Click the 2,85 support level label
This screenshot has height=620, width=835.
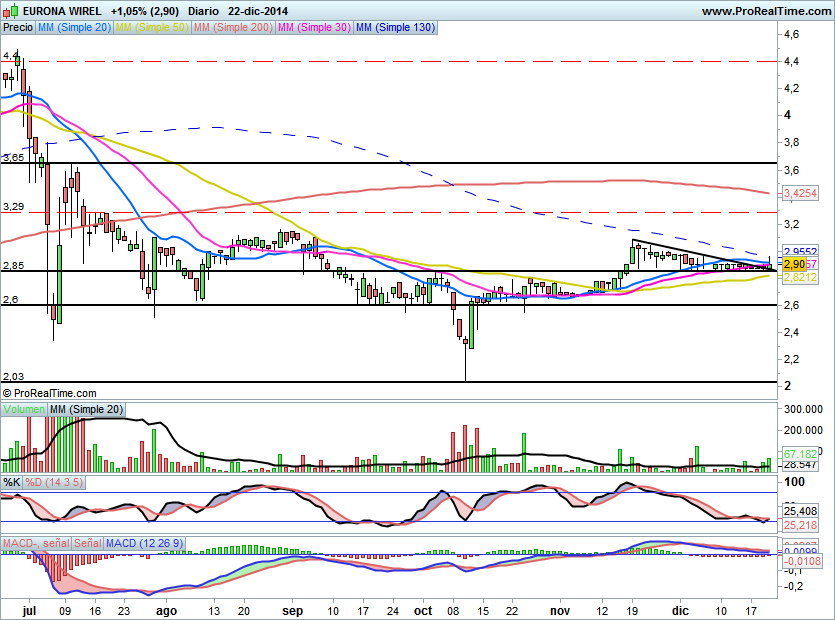point(13,265)
